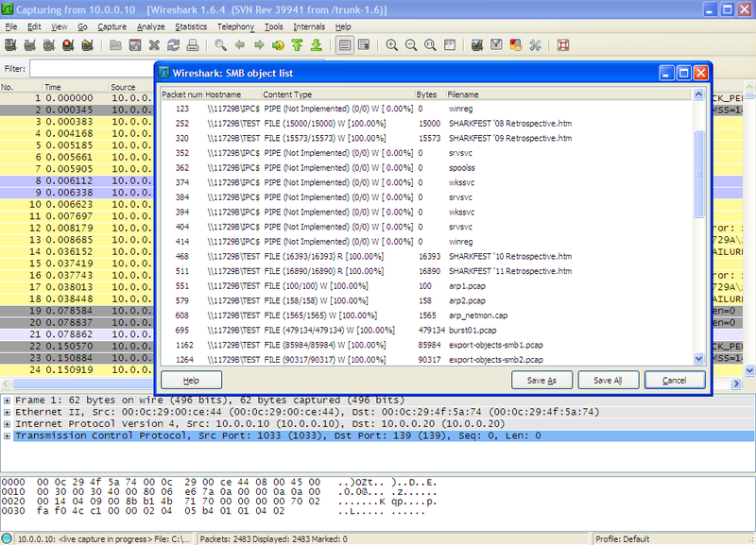Edit capture filters toolbar icon
The height and width of the screenshot is (545, 756).
[x=477, y=45]
